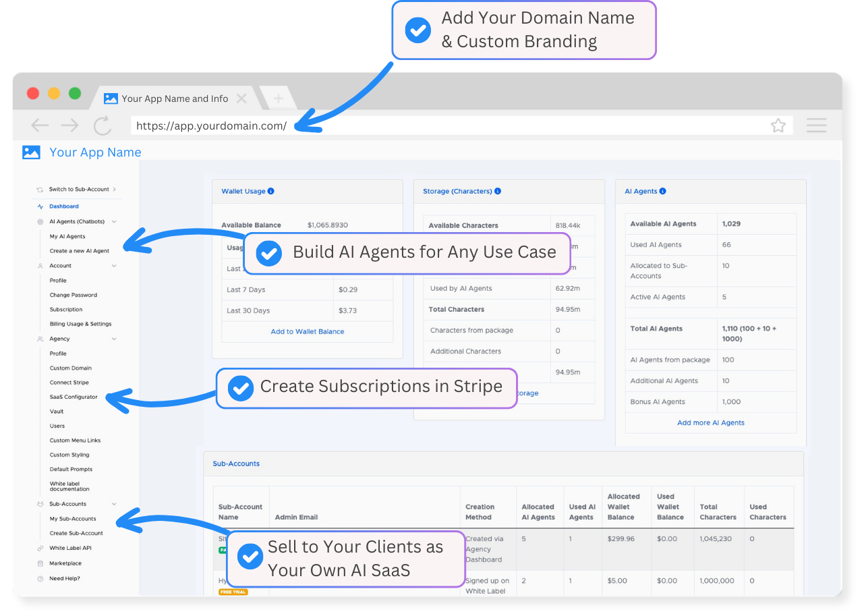Select Create Sub-Account
Screen dimensions: 868x616
[x=76, y=534]
